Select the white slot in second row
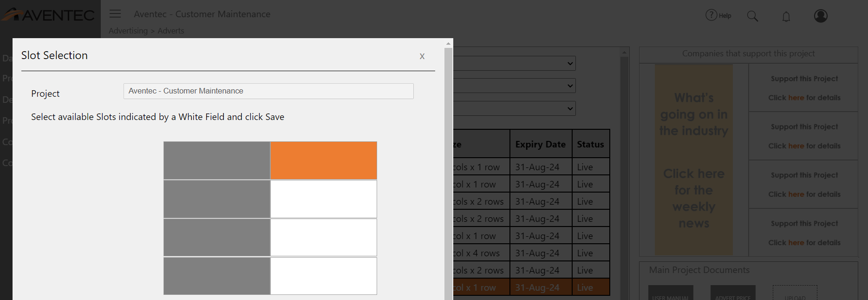This screenshot has height=300, width=868. coord(323,199)
